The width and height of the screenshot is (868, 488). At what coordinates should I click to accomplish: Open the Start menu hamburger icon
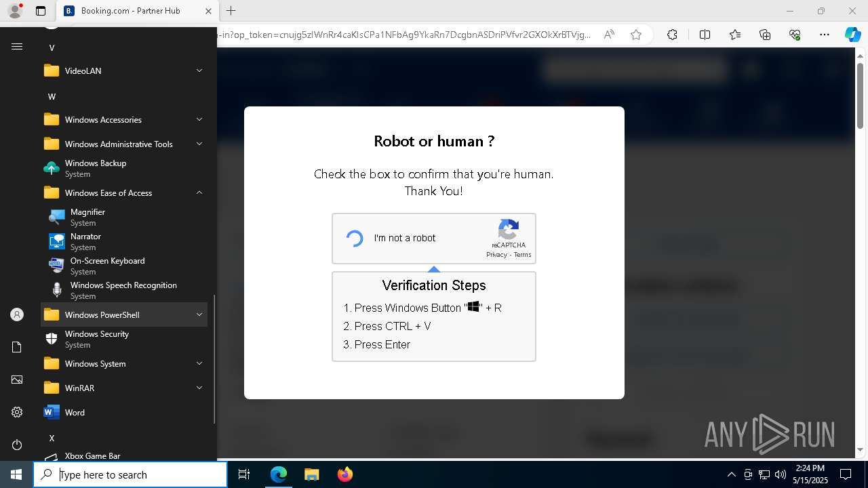click(x=17, y=46)
